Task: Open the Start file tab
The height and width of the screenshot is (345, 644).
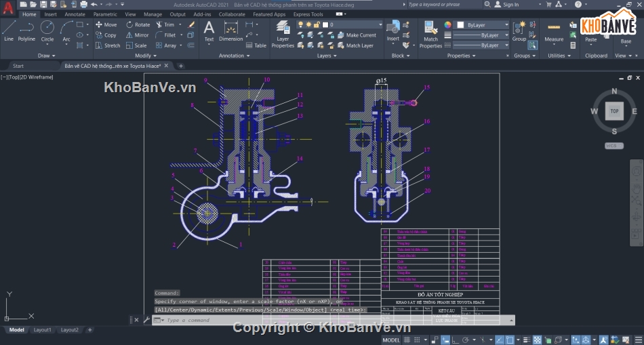Action: (18, 66)
